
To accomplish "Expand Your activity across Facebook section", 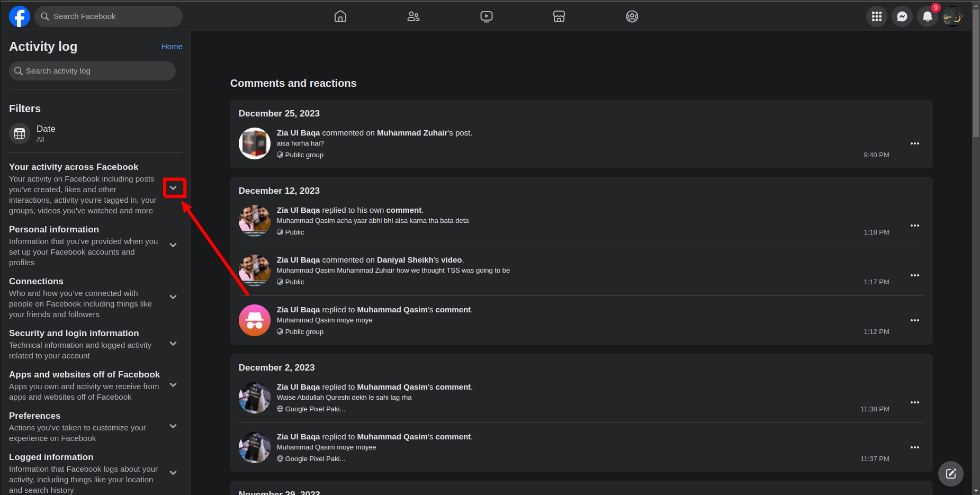I will pos(173,188).
